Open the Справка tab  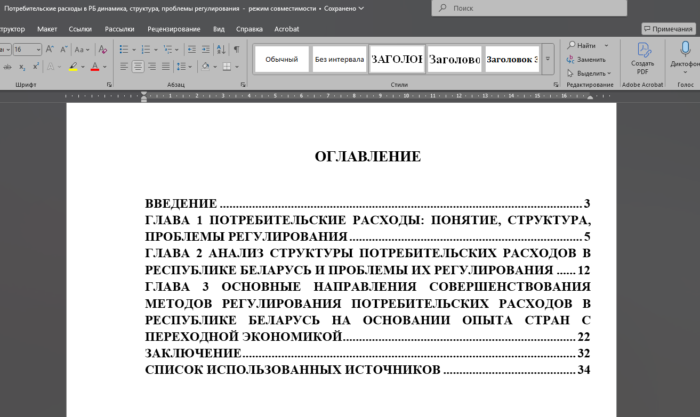[x=249, y=29]
